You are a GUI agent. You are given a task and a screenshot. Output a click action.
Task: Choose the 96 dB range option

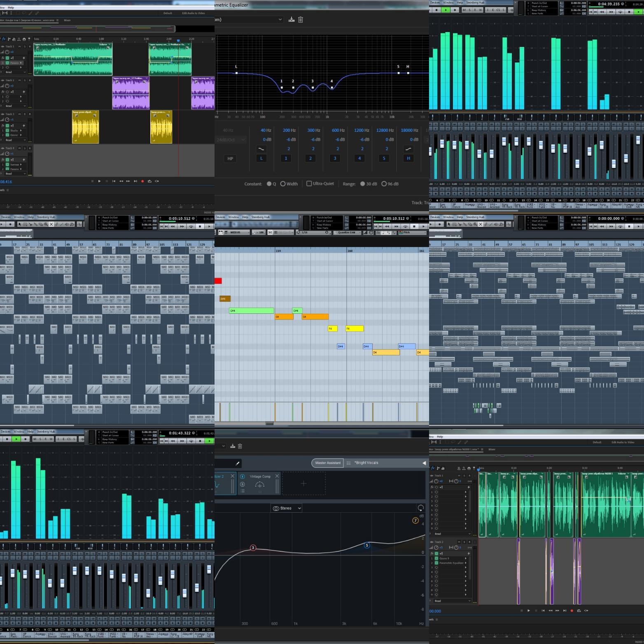tap(384, 184)
